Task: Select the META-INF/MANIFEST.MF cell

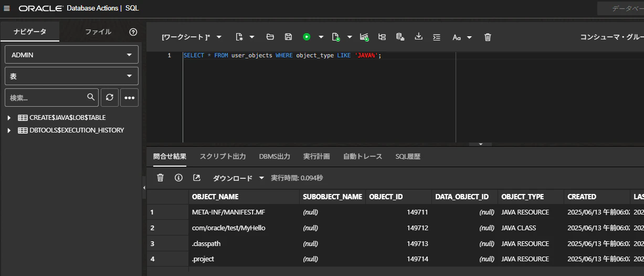Action: (244, 212)
